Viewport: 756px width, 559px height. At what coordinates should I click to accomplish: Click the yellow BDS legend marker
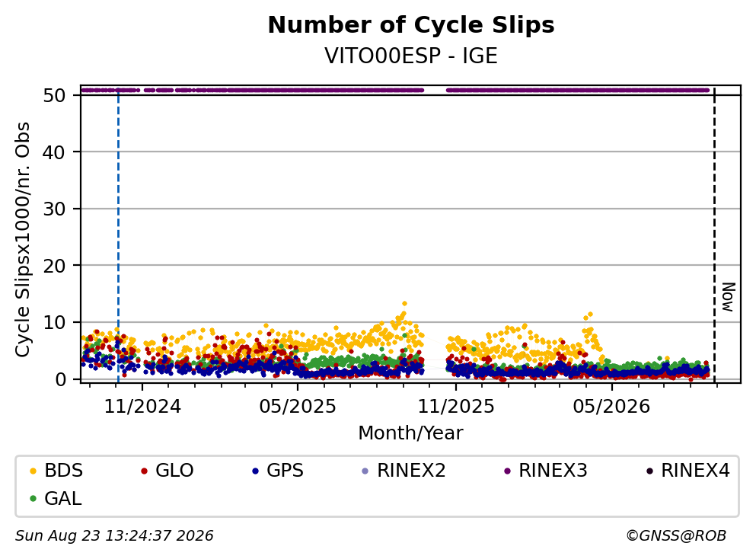(x=33, y=471)
